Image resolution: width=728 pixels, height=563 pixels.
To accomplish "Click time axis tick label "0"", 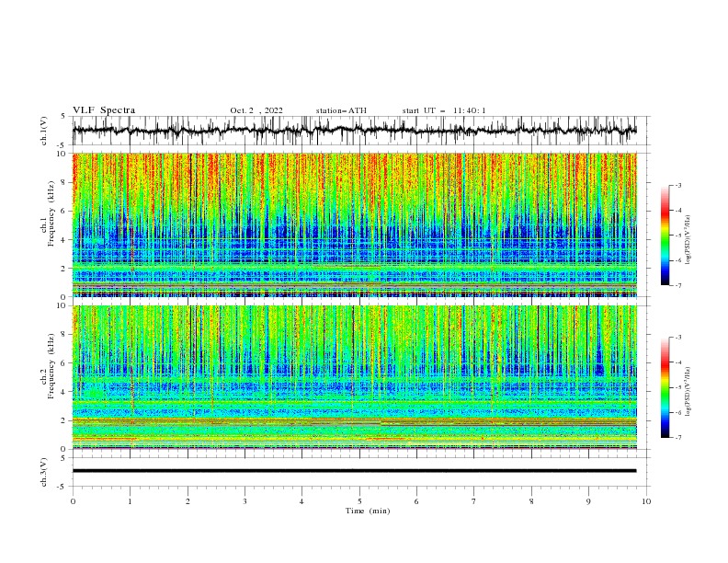I will click(x=73, y=501).
